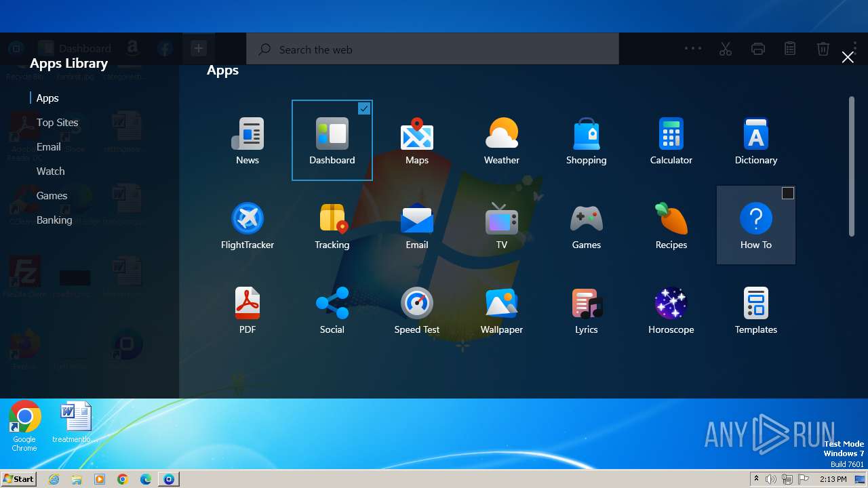Viewport: 868px width, 488px height.
Task: Select Games category in sidebar
Action: (52, 196)
